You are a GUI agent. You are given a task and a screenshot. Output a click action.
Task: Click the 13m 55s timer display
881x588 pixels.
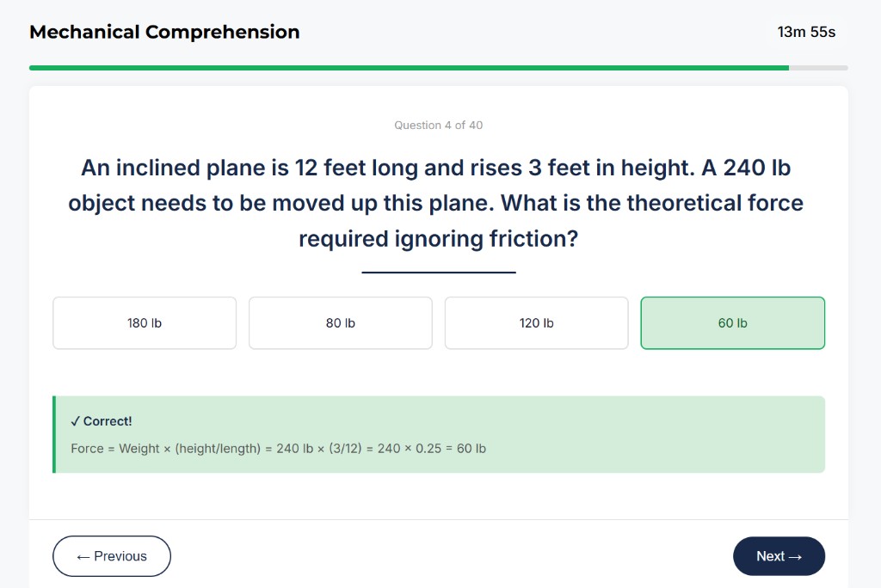(806, 32)
